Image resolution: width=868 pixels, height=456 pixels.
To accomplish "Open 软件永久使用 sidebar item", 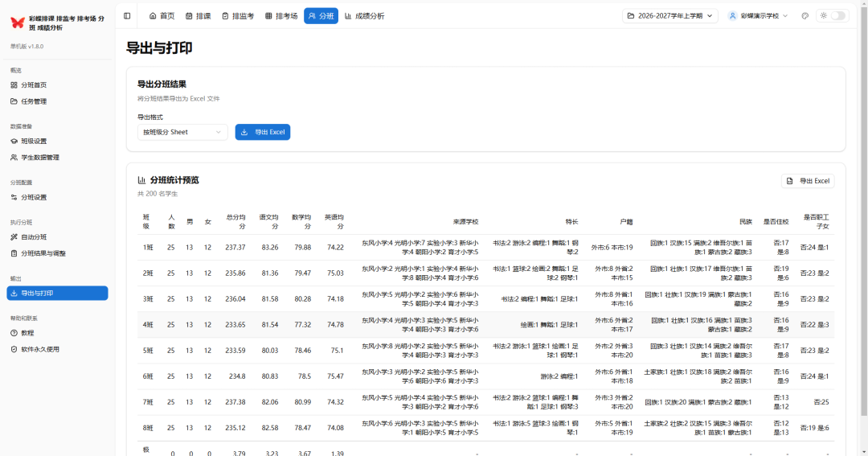I will [x=58, y=350].
